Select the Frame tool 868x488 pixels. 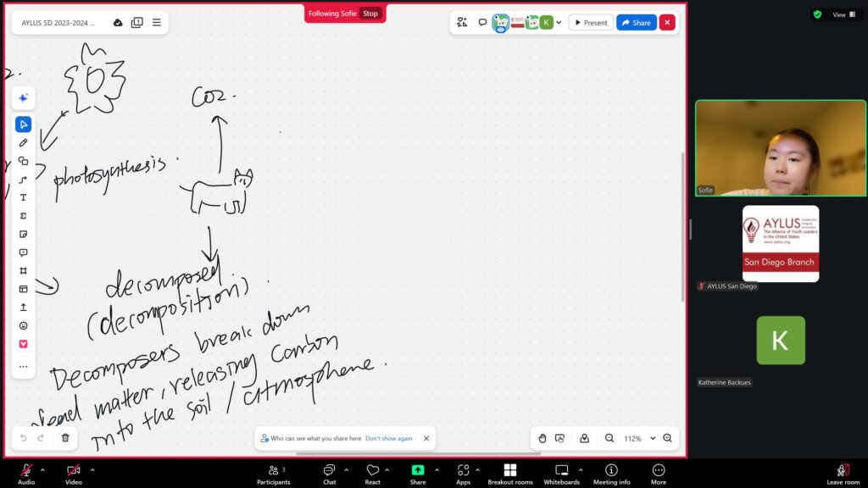23,270
